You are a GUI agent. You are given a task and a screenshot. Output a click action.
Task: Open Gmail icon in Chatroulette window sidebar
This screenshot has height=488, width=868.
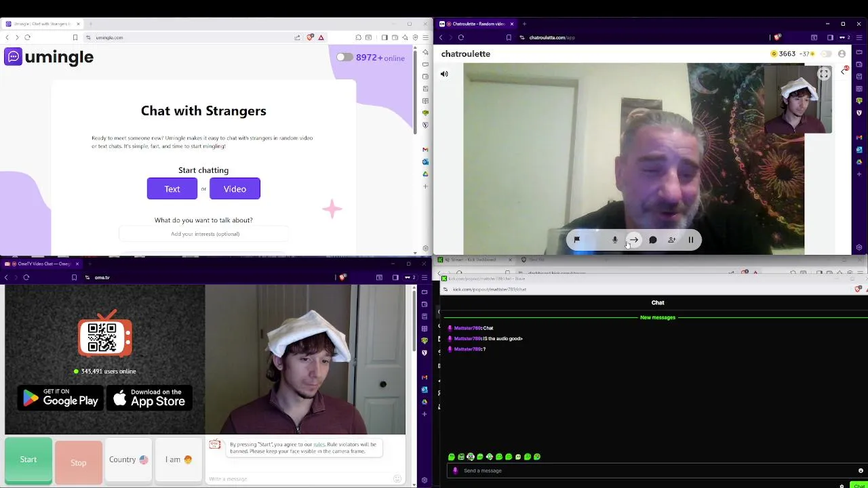859,138
